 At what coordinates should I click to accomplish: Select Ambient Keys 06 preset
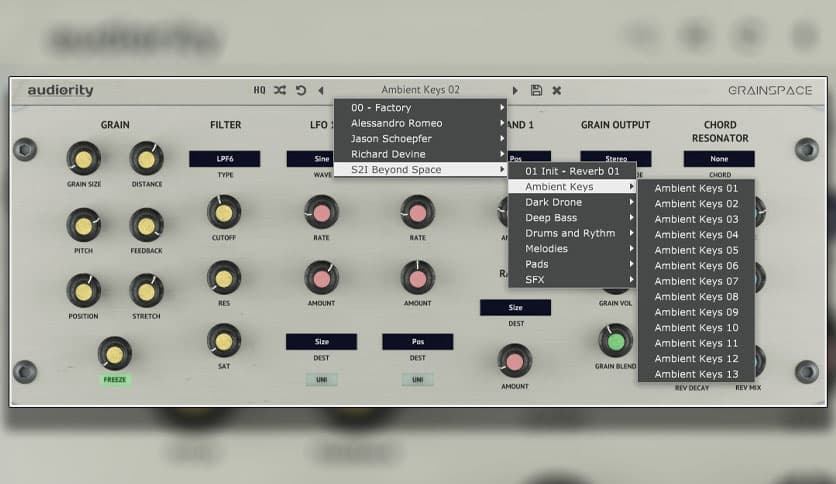[696, 265]
